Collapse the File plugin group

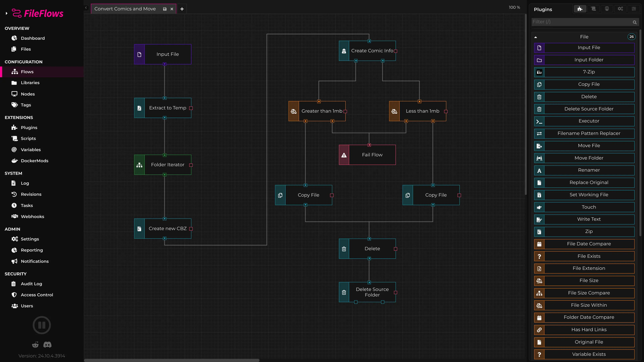click(535, 37)
